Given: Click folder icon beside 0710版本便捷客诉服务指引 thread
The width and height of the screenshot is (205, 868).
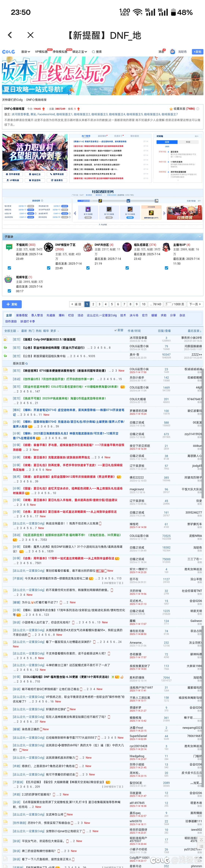Looking at the screenshot, I should click(5, 370).
